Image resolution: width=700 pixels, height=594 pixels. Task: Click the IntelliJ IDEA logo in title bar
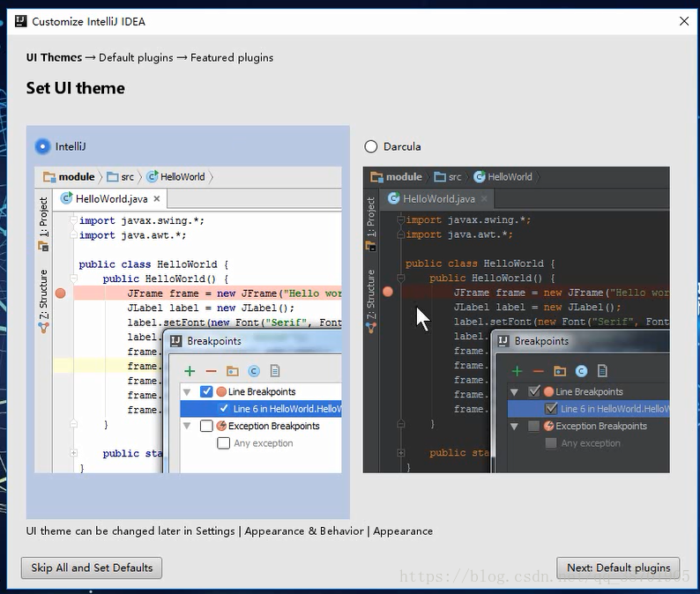point(20,21)
